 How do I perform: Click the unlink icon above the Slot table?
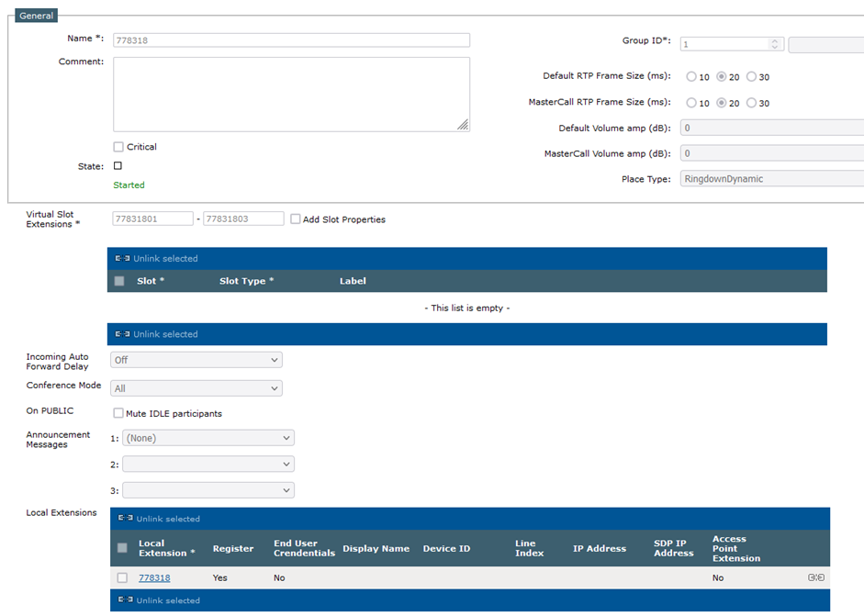pos(122,258)
